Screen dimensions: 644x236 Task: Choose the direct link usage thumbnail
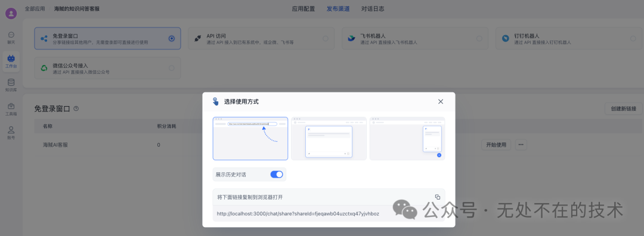click(250, 138)
